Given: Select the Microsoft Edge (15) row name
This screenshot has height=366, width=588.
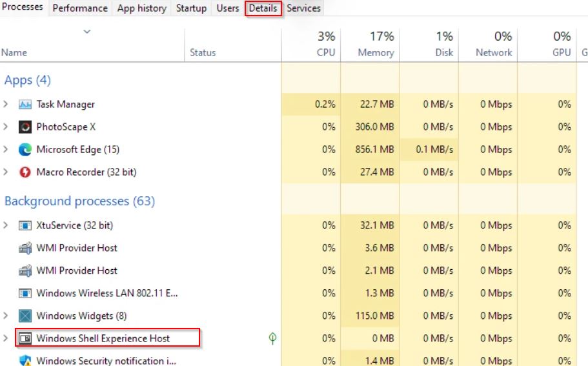Looking at the screenshot, I should click(78, 150).
